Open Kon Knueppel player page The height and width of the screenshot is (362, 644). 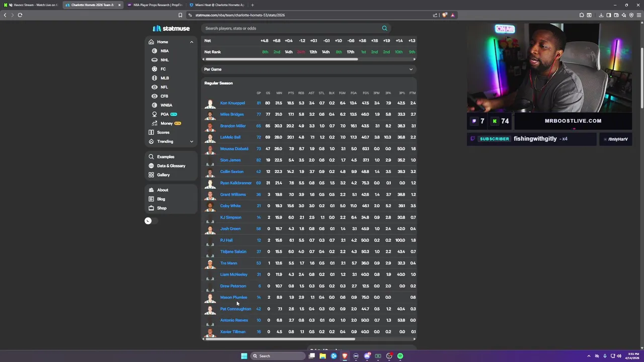[x=232, y=103]
